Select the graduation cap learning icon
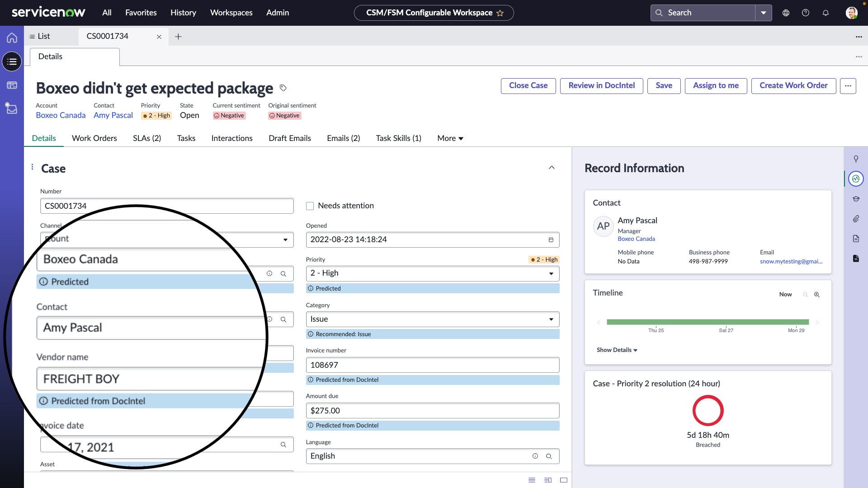The image size is (868, 488). coord(856,199)
